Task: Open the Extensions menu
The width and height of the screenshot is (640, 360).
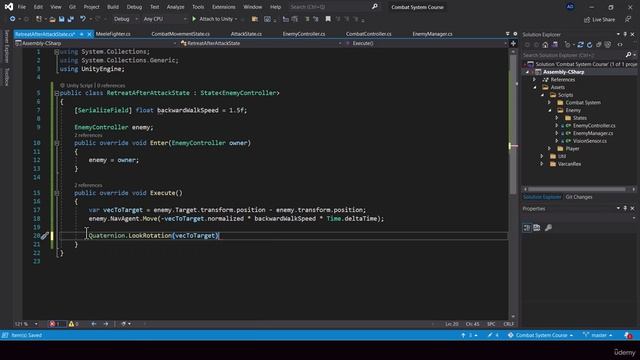Action: point(224,7)
